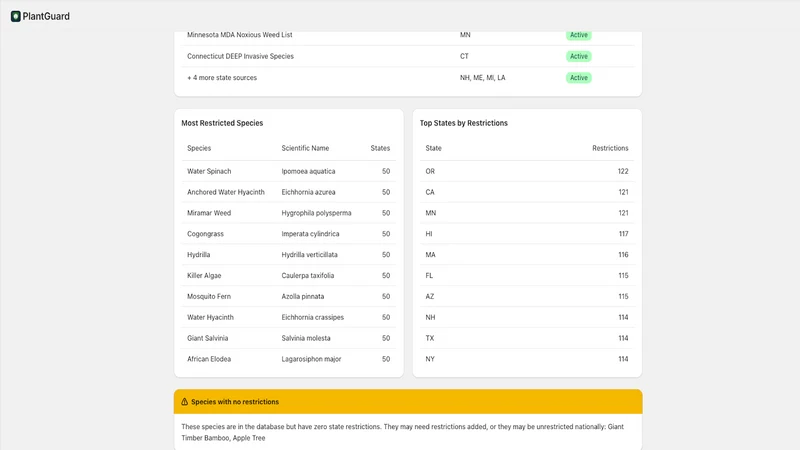
Task: Click the PlantGuard logo icon
Action: pos(16,16)
